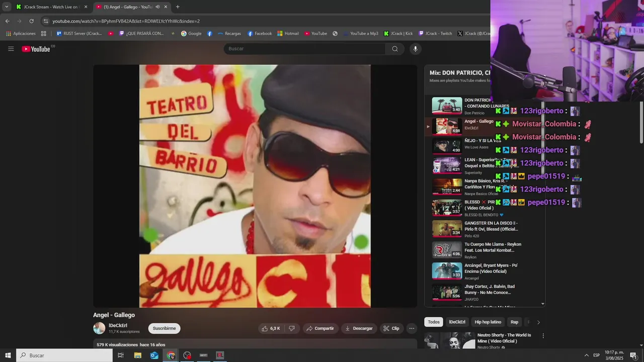Open a new browser tab with plus icon
This screenshot has width=644, height=362.
[x=178, y=7]
